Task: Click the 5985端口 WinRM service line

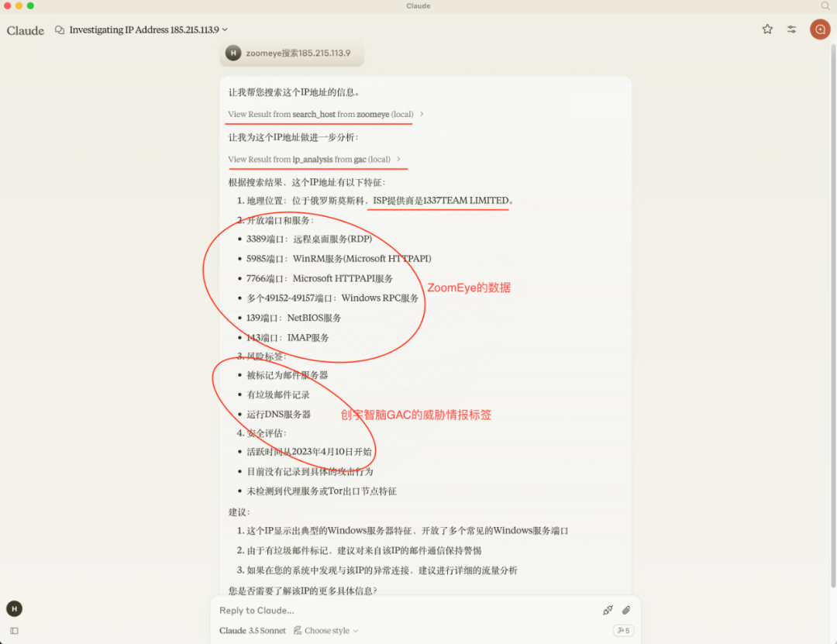Action: pyautogui.click(x=339, y=259)
